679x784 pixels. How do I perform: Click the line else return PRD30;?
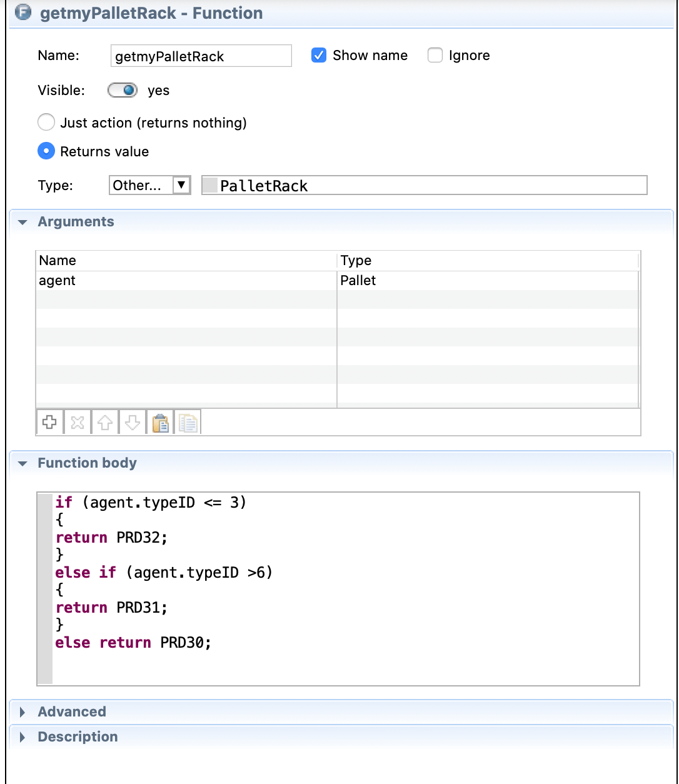point(133,643)
